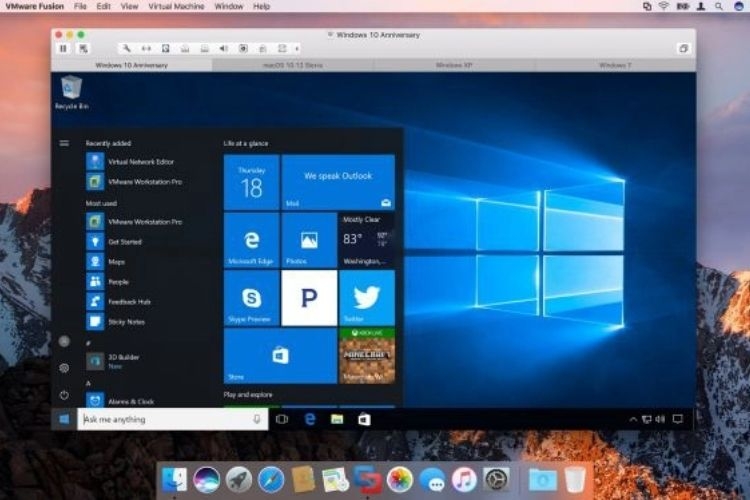The width and height of the screenshot is (750, 500).
Task: Open the Window menu
Action: click(228, 6)
